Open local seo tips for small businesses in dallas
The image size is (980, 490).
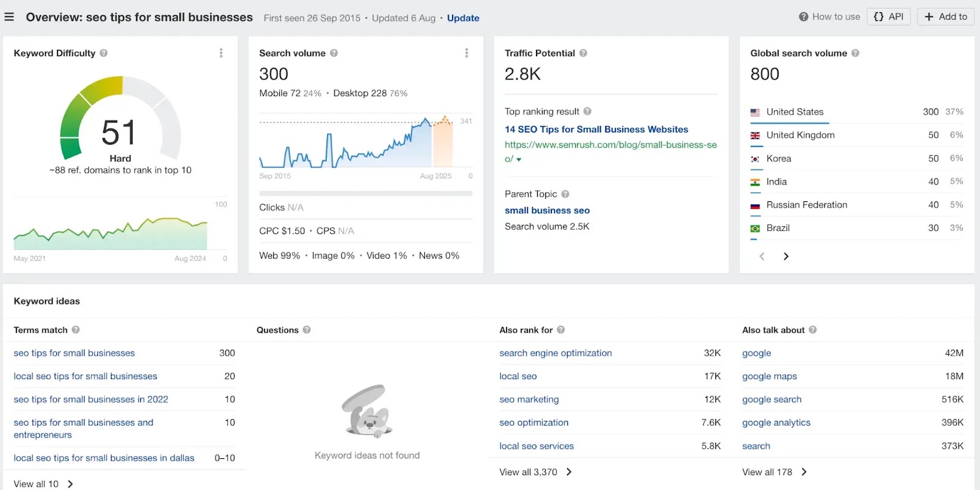(104, 458)
